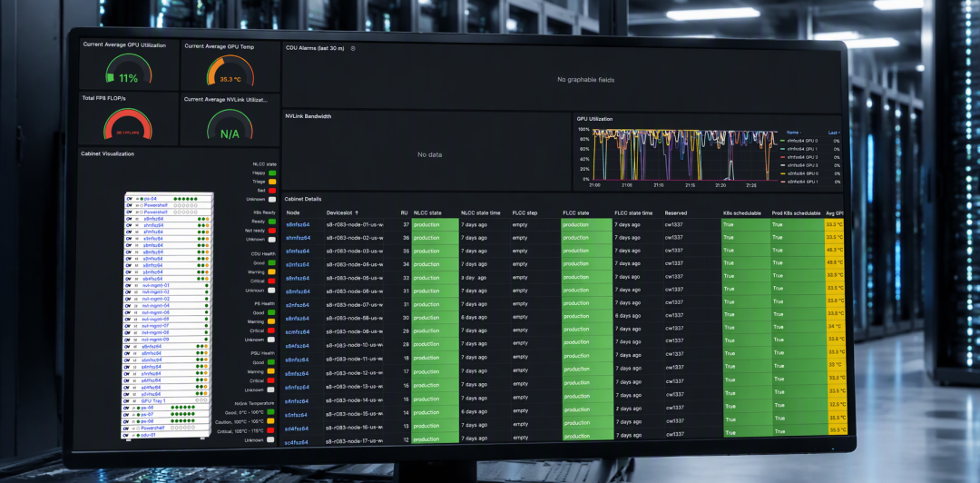Sort table by Prod K8s schedulable header
The width and height of the screenshot is (980, 483).
coord(796,213)
